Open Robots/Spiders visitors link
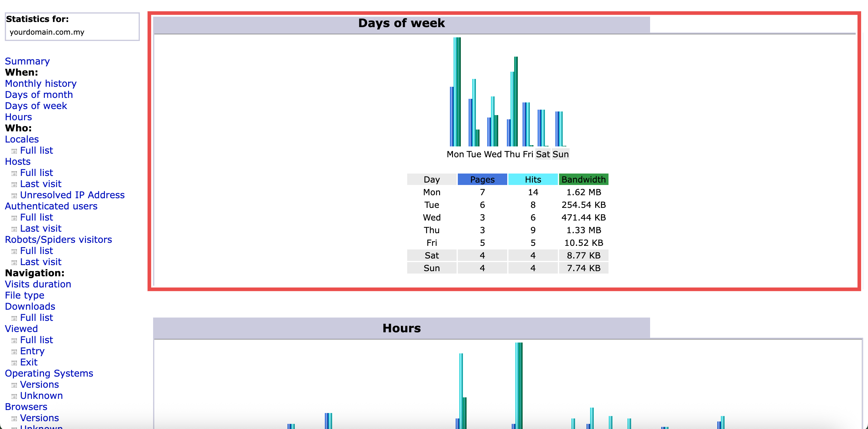Image resolution: width=868 pixels, height=429 pixels. 58,240
